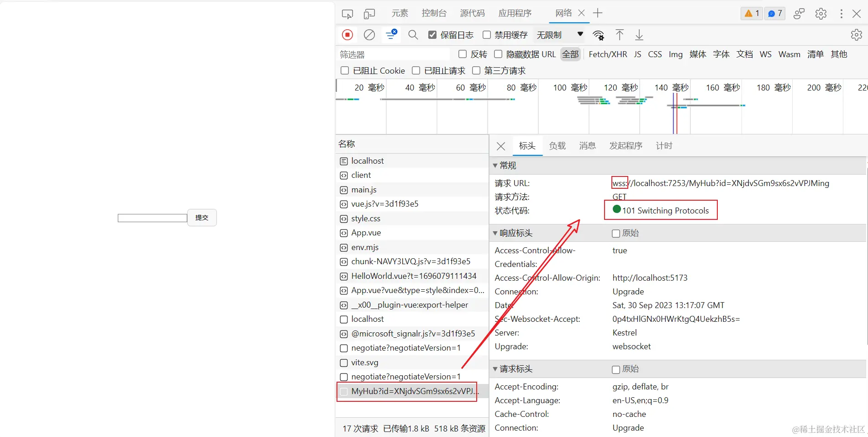Check 原始 box for 请求标头
868x437 pixels.
pyautogui.click(x=616, y=369)
